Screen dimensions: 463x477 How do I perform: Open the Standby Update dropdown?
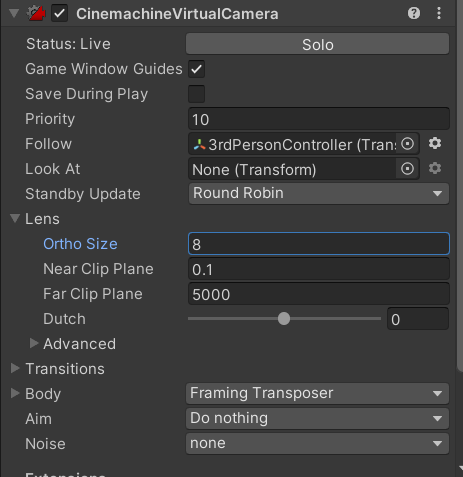[x=319, y=193]
